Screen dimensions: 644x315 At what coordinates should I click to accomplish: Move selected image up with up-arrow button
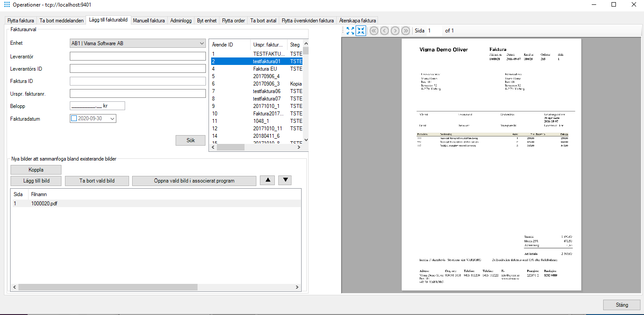267,180
